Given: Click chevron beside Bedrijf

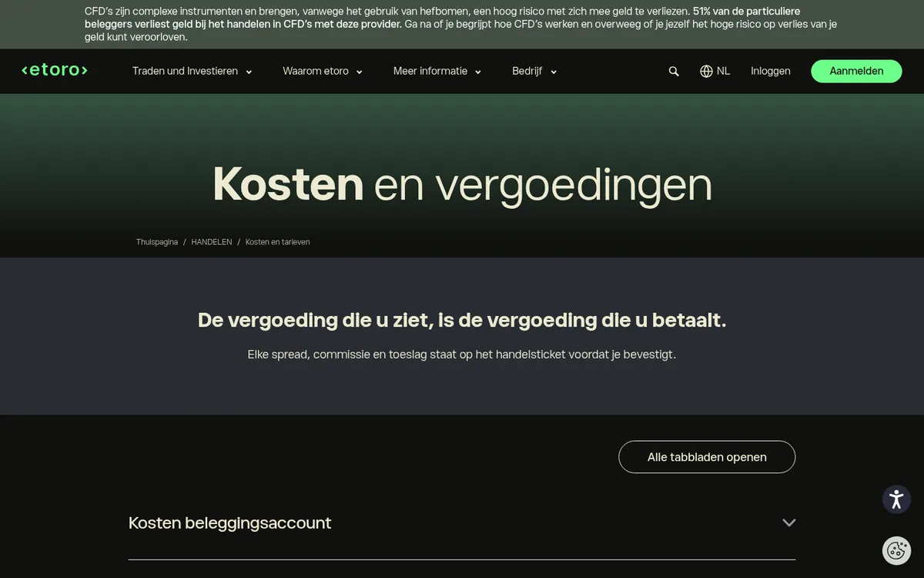Looking at the screenshot, I should click(554, 72).
